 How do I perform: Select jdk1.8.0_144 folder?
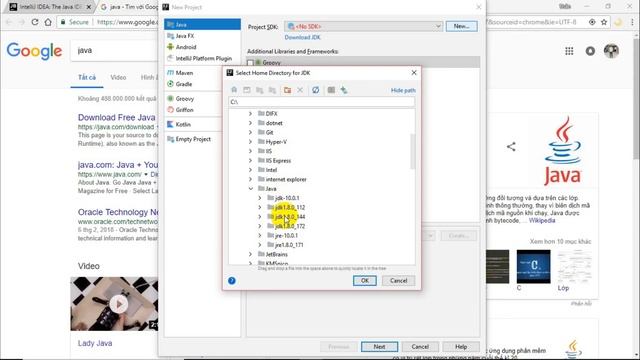pyautogui.click(x=290, y=217)
